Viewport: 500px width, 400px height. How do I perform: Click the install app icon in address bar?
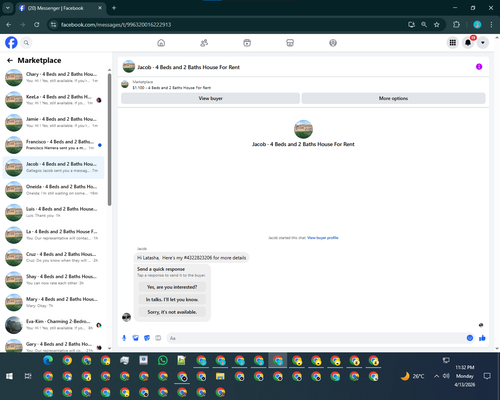pyautogui.click(x=411, y=25)
